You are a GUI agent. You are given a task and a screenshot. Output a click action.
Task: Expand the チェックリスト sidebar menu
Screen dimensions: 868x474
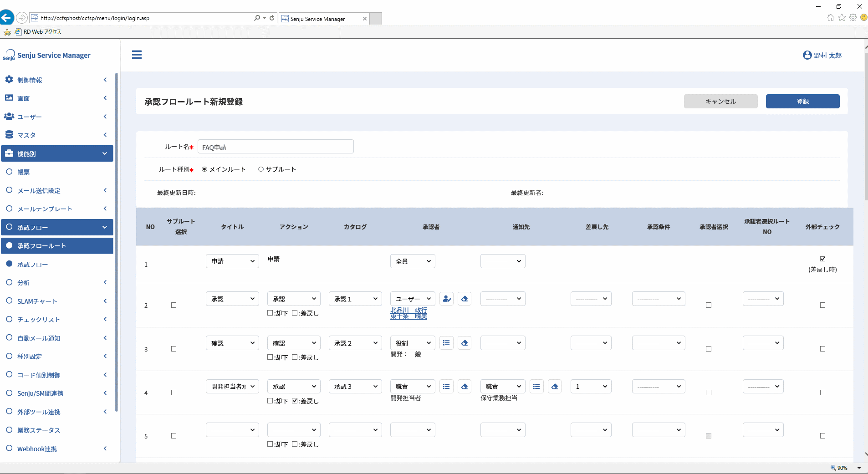(57, 319)
